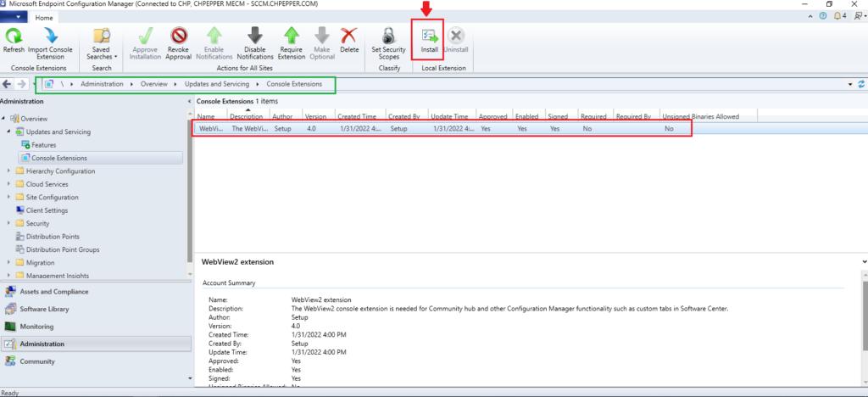Select the Home ribbon tab

click(x=44, y=18)
